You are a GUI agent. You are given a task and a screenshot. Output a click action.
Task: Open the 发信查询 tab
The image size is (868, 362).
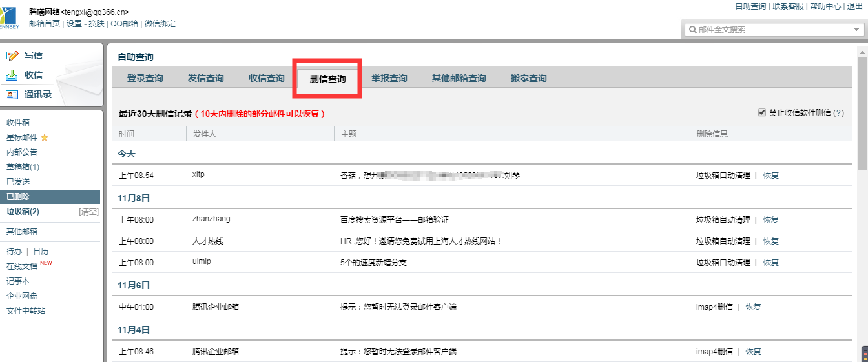tap(205, 79)
